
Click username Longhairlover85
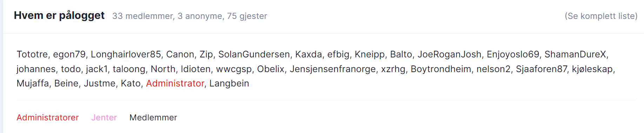click(126, 54)
